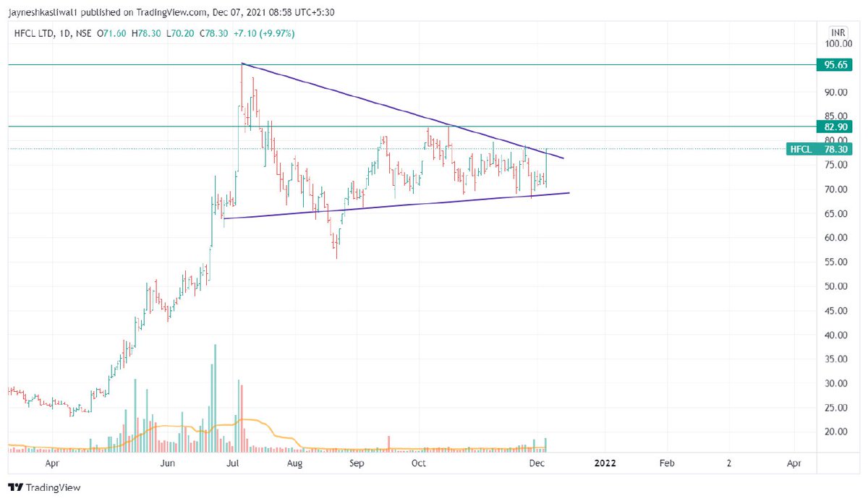Click the 35.00 price axis label
The height and width of the screenshot is (501, 868).
[838, 359]
